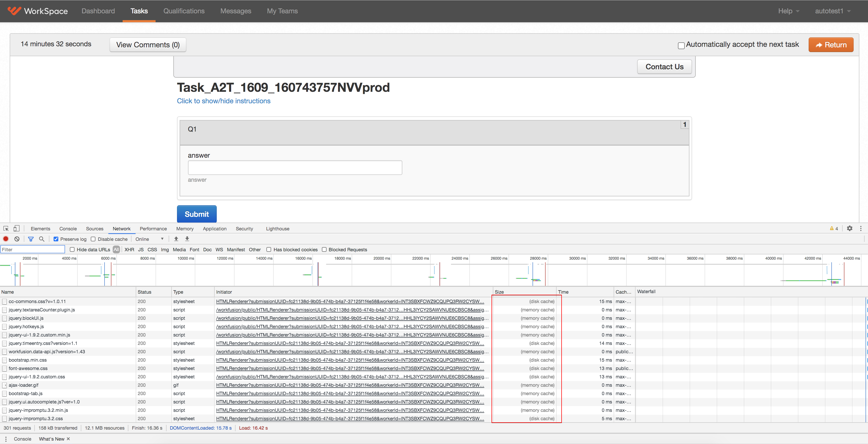868x444 pixels.
Task: Export HAR file download arrow
Action: tap(187, 239)
